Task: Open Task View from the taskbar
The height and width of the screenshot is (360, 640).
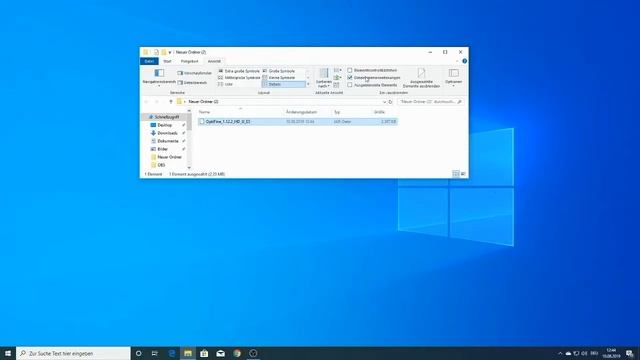Action: click(155, 353)
